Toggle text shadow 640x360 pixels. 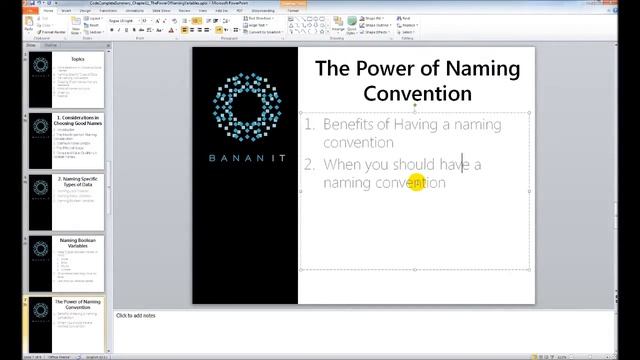pyautogui.click(x=134, y=30)
